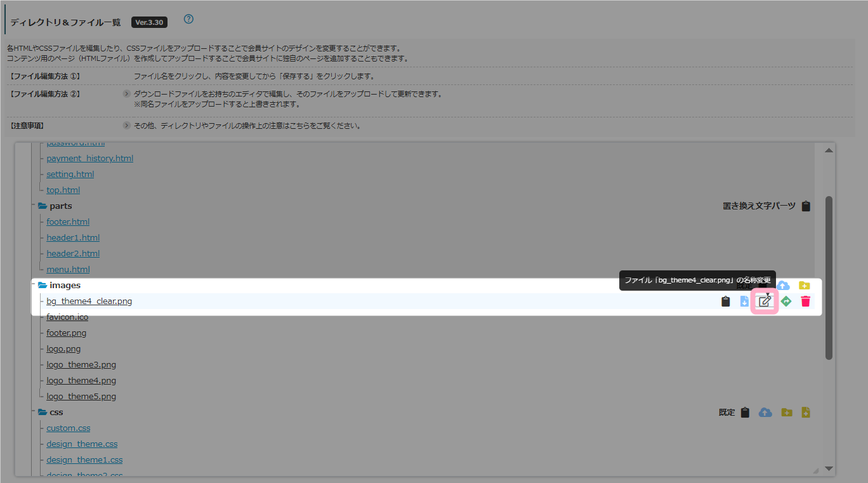Open the payment_history.html file

89,159
